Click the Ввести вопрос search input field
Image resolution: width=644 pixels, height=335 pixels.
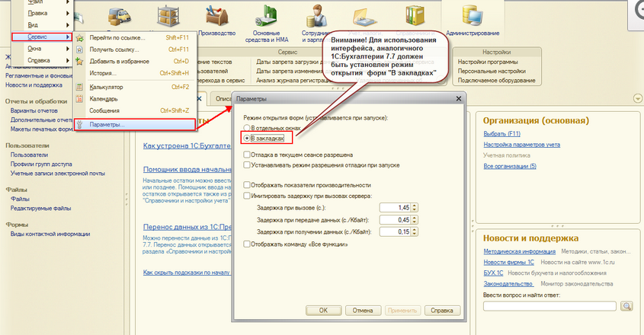(549, 306)
